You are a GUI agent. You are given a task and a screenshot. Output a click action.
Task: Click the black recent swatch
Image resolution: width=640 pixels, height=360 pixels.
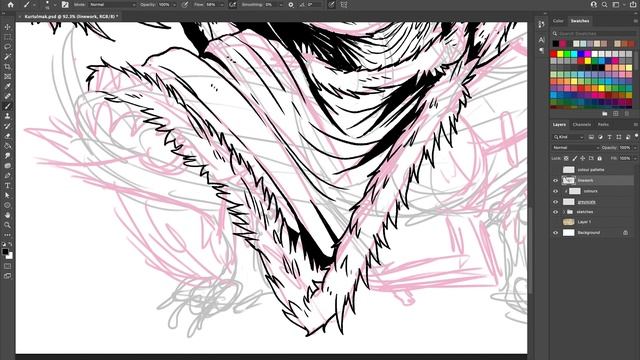(556, 44)
